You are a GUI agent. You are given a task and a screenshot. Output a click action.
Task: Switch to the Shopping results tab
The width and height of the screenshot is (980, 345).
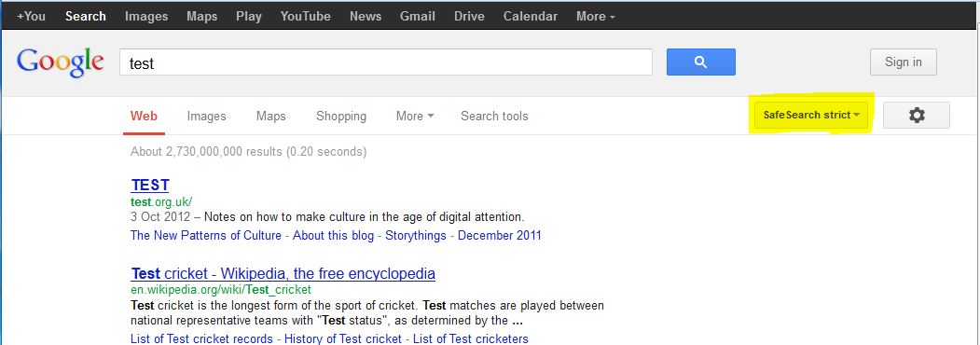click(x=341, y=117)
